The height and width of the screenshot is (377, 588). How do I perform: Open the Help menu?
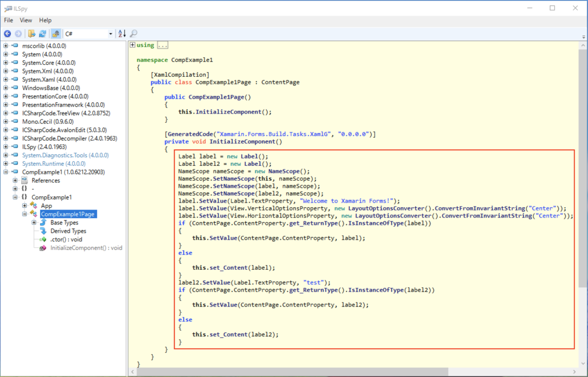(x=45, y=20)
